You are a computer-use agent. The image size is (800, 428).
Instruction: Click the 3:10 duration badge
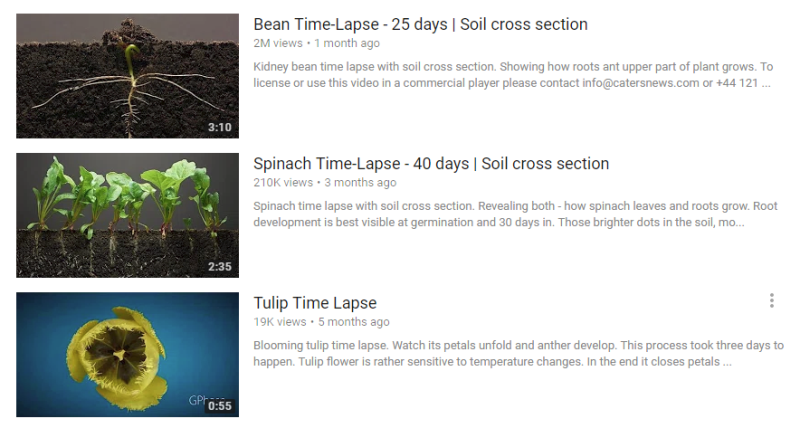point(220,128)
